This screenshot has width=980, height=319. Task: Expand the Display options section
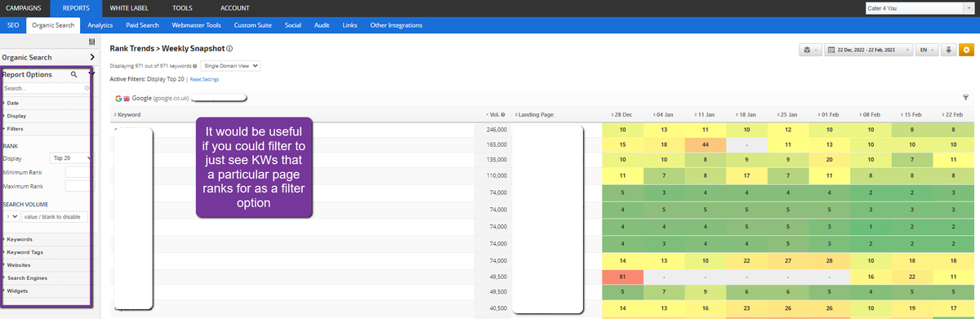click(16, 116)
